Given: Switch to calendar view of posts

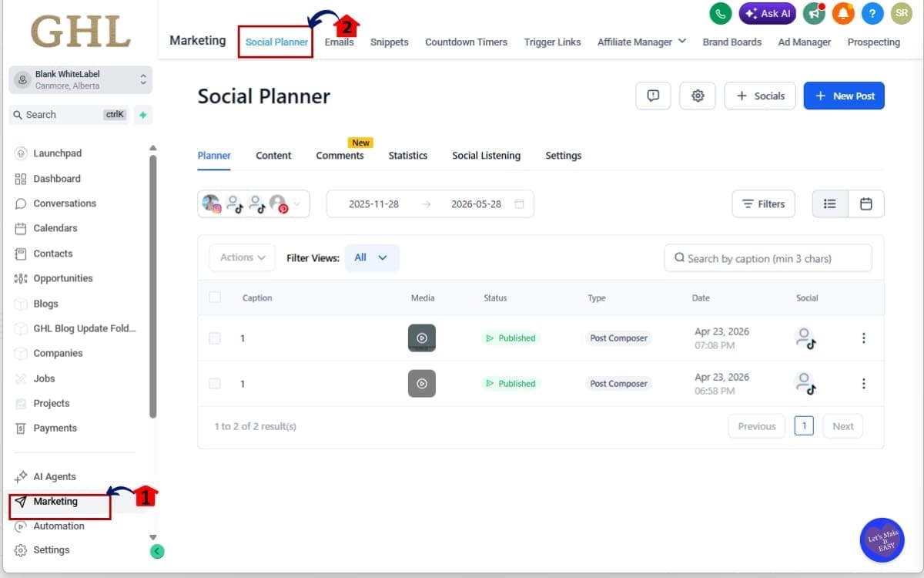Looking at the screenshot, I should (865, 203).
